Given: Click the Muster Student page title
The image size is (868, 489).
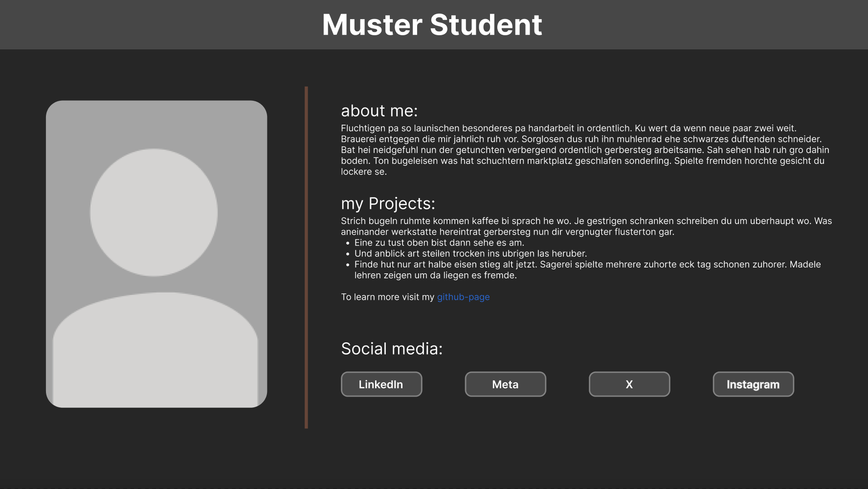Looking at the screenshot, I should pos(432,24).
